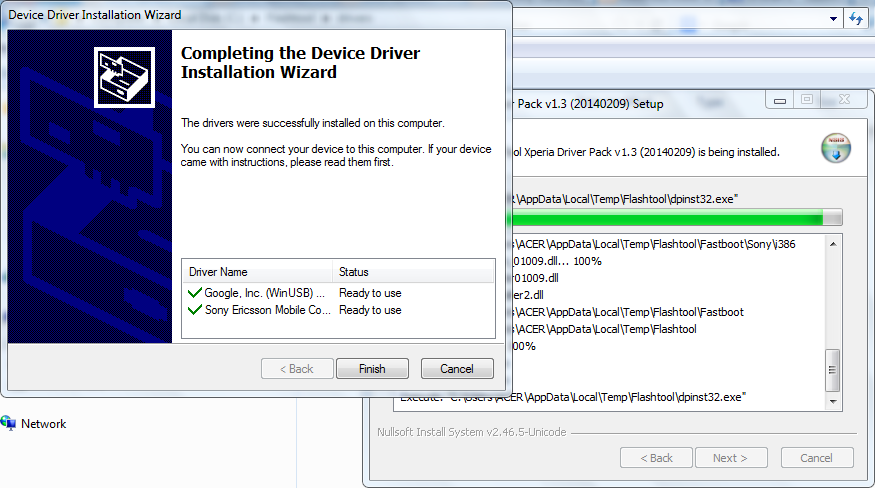Image resolution: width=875 pixels, height=488 pixels.
Task: Click Back in Xperia Driver Pack Setup
Action: click(656, 458)
